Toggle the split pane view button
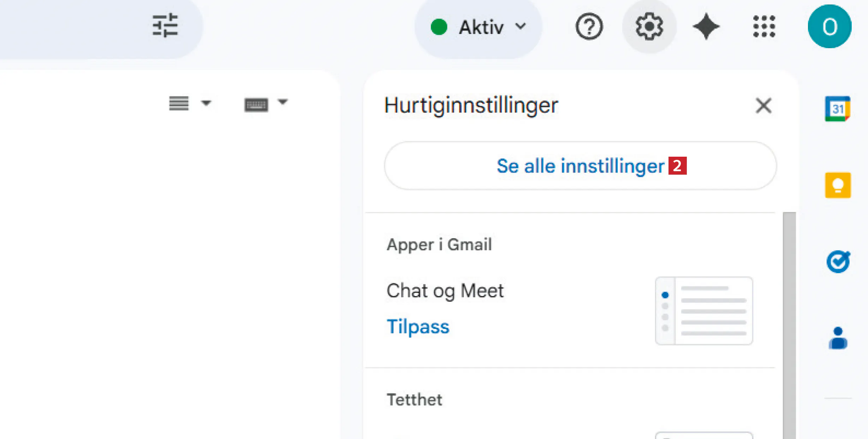868x439 pixels. [x=179, y=103]
